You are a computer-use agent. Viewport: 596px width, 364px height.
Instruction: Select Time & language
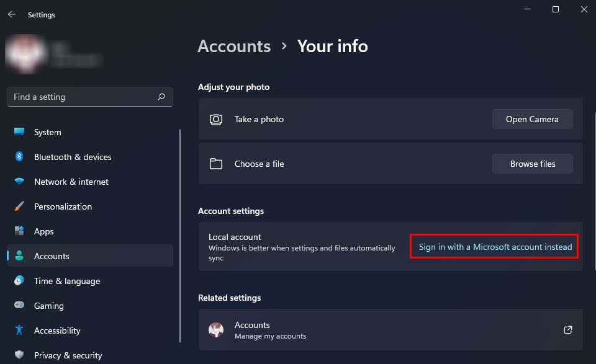(x=89, y=281)
